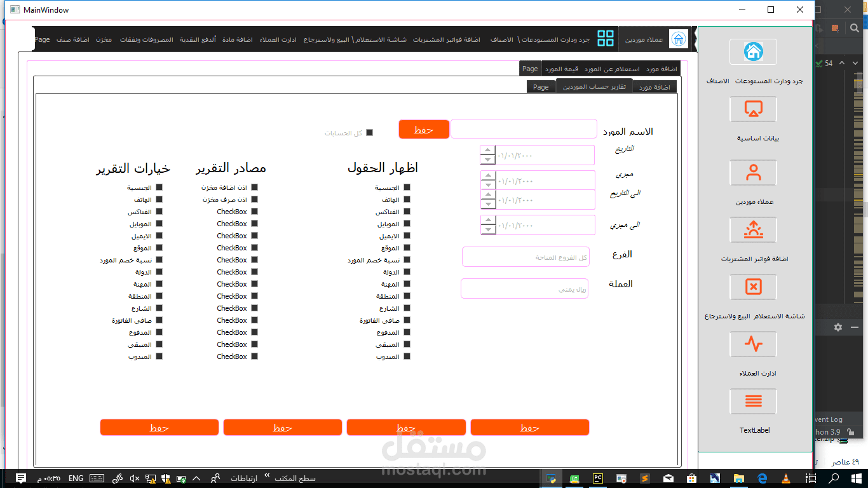
Task: Open Microsoft Store from the taskbar
Action: (692, 478)
